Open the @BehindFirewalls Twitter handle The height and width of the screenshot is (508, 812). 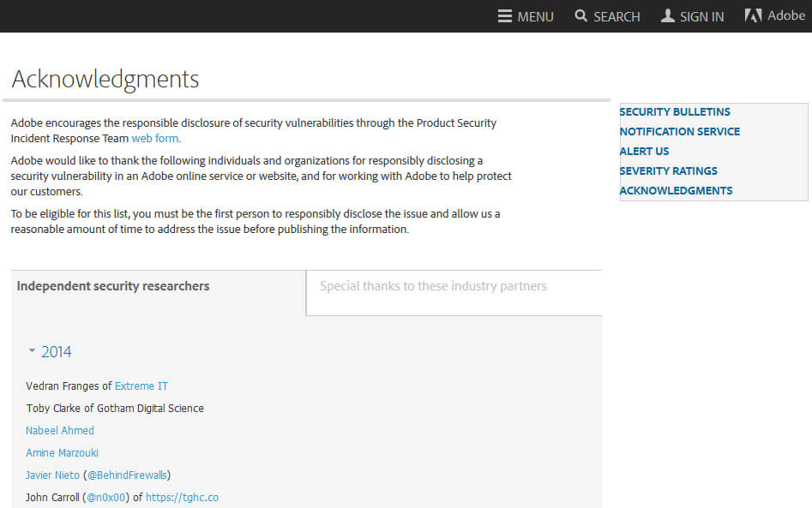[128, 475]
